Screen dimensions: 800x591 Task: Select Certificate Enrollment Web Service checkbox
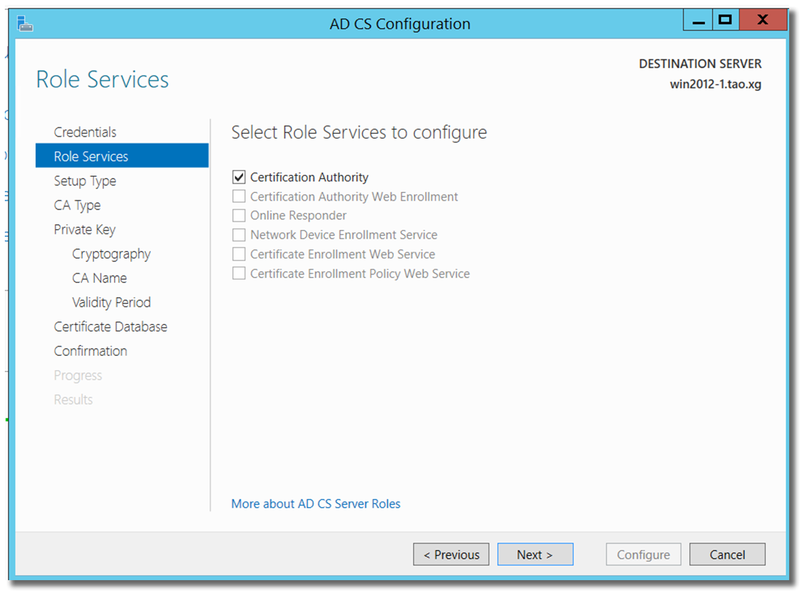pyautogui.click(x=239, y=254)
